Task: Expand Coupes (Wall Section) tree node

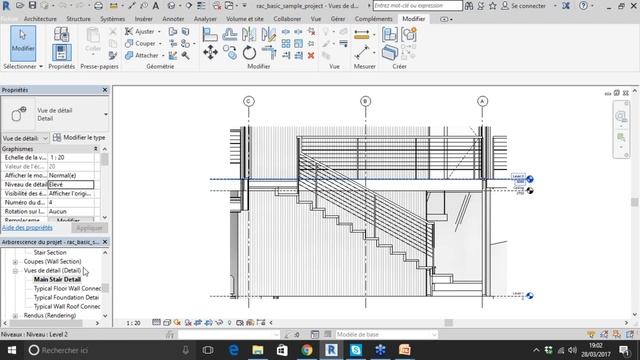Action: [x=15, y=262]
